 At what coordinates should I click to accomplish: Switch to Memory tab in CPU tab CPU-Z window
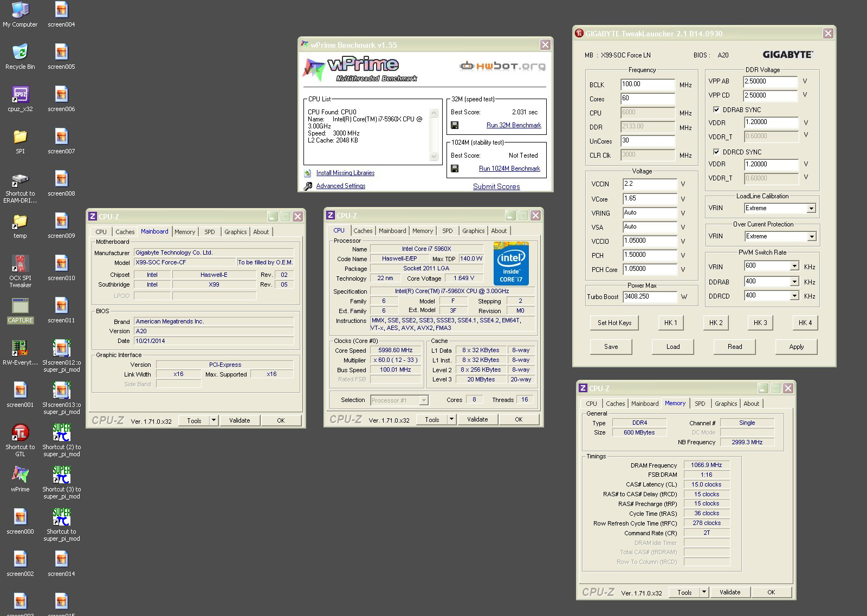423,231
